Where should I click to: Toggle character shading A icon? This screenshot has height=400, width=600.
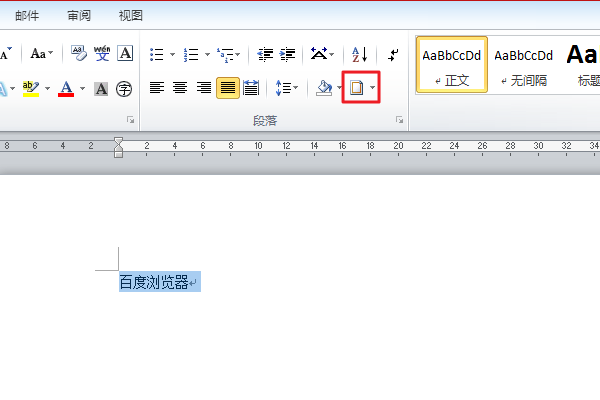coord(101,89)
